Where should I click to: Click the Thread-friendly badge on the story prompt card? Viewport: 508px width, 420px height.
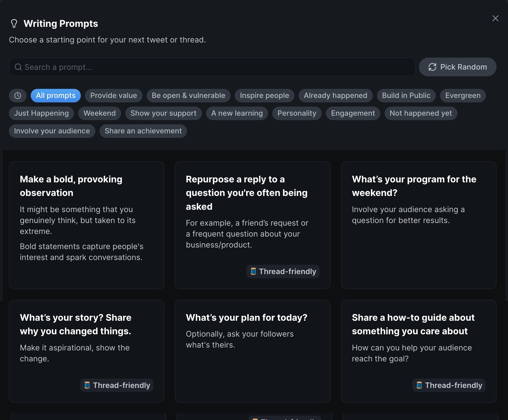point(116,385)
